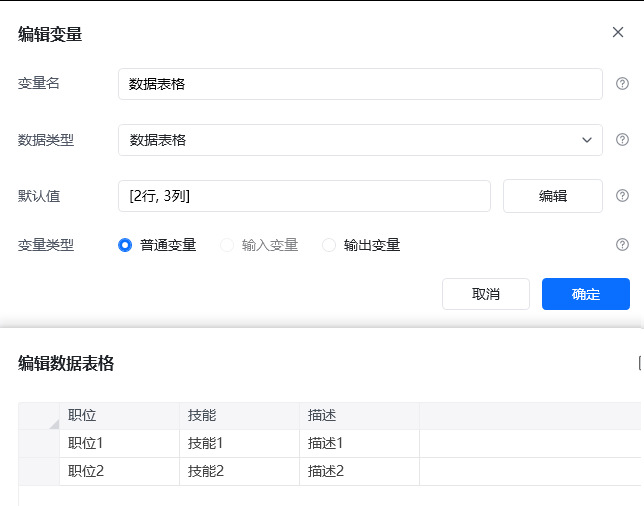Expand the 数据类型 dropdown arrow
The height and width of the screenshot is (506, 644).
point(587,140)
